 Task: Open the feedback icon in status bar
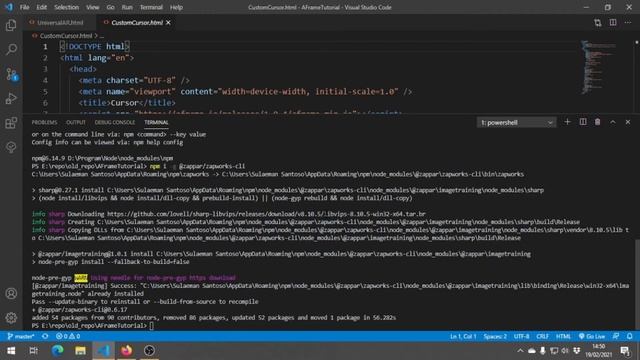click(616, 336)
